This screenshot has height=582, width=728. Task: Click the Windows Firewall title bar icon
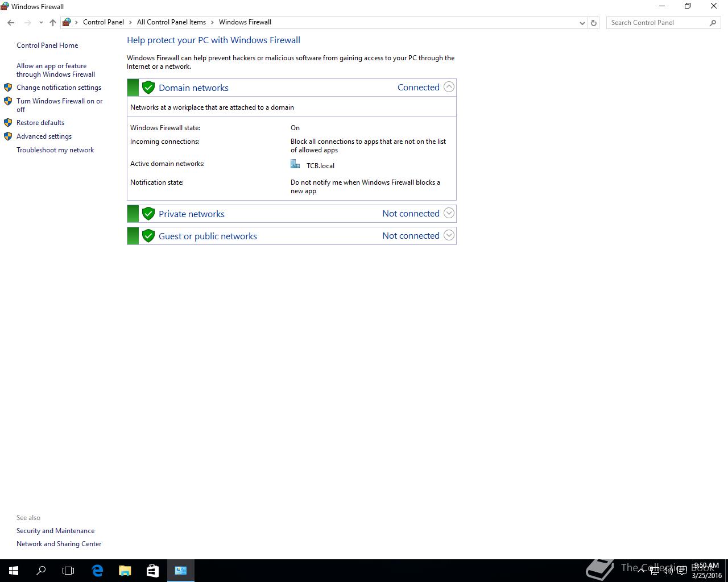click(5, 6)
